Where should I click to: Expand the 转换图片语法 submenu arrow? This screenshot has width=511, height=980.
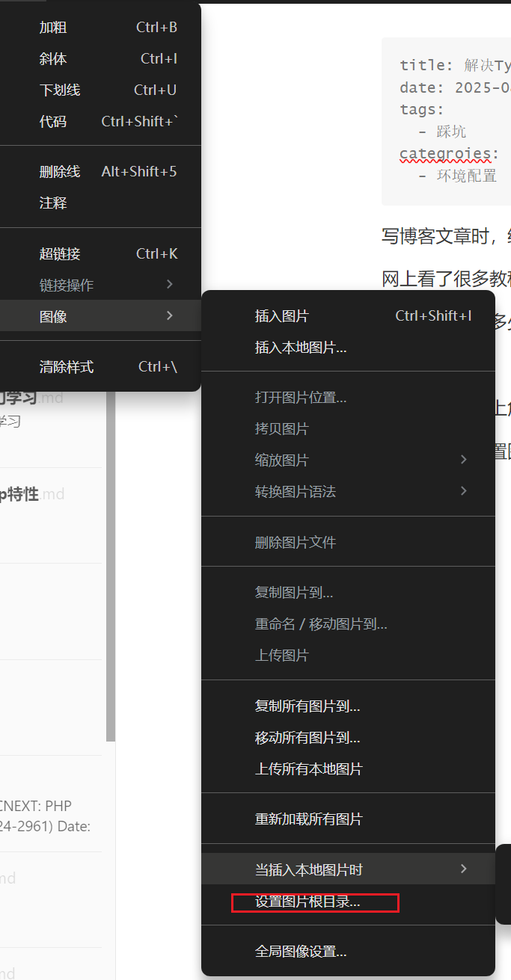[x=464, y=491]
